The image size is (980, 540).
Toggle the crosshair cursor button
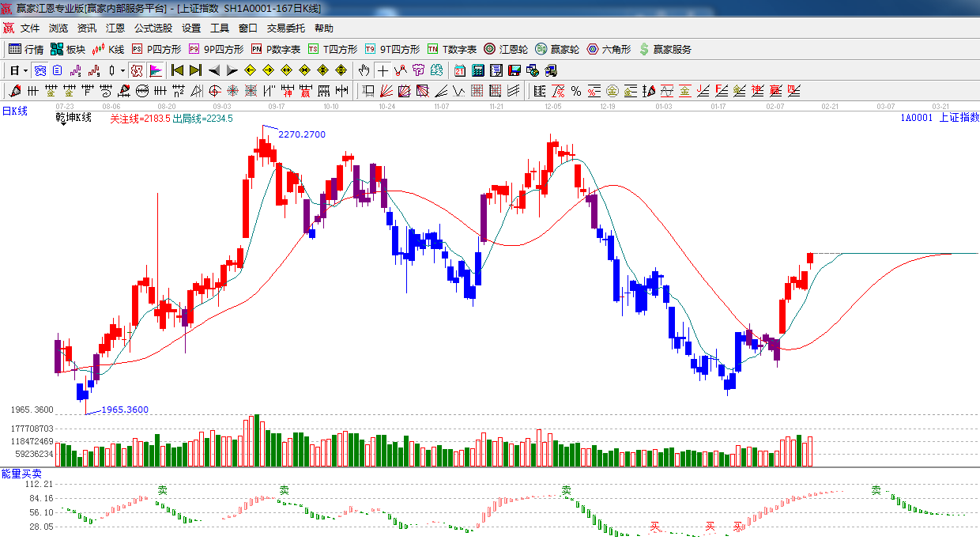(x=383, y=70)
